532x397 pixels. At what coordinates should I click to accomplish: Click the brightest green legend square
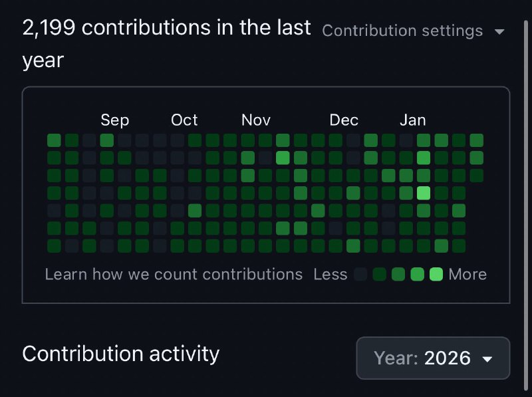pyautogui.click(x=436, y=273)
